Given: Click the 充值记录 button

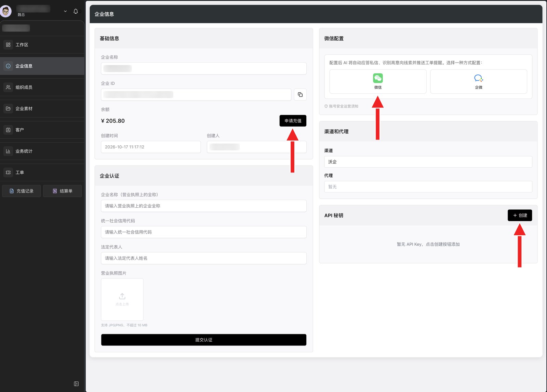Looking at the screenshot, I should [22, 191].
